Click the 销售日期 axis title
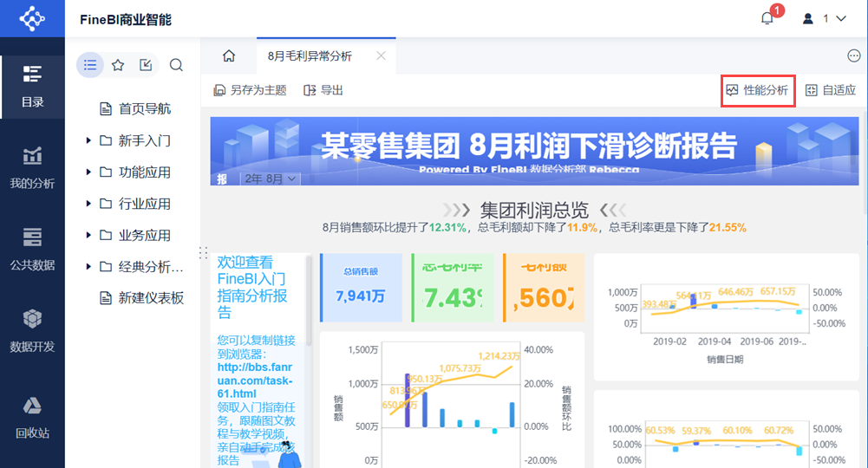The height and width of the screenshot is (468, 868). click(x=725, y=360)
